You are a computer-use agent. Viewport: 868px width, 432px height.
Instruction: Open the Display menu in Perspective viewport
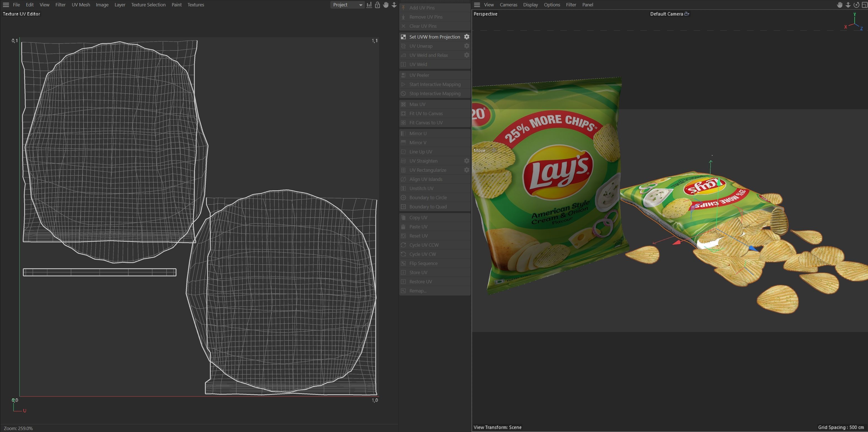tap(530, 5)
